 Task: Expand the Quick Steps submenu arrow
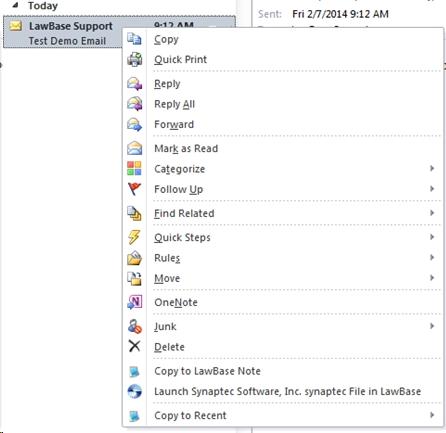tap(432, 237)
